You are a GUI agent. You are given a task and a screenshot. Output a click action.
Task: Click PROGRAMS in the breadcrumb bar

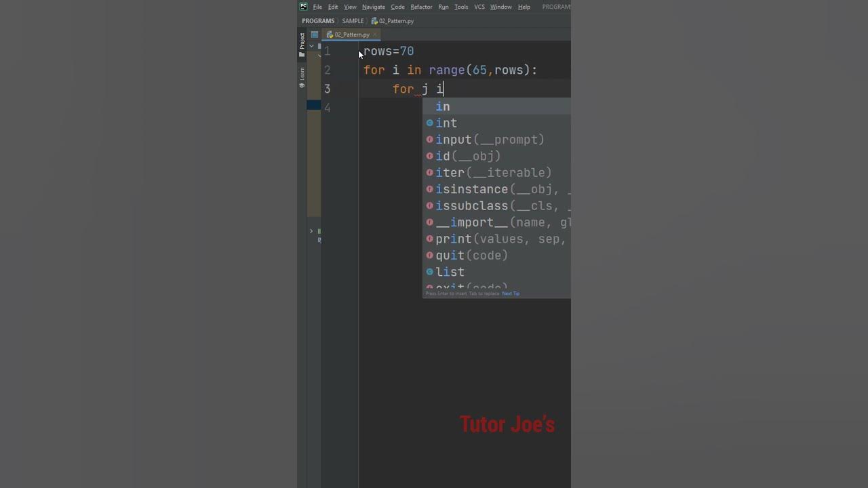[x=318, y=21]
